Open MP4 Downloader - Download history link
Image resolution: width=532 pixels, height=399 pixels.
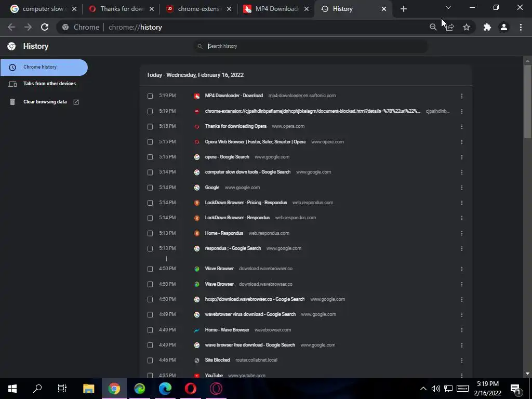[x=234, y=96]
